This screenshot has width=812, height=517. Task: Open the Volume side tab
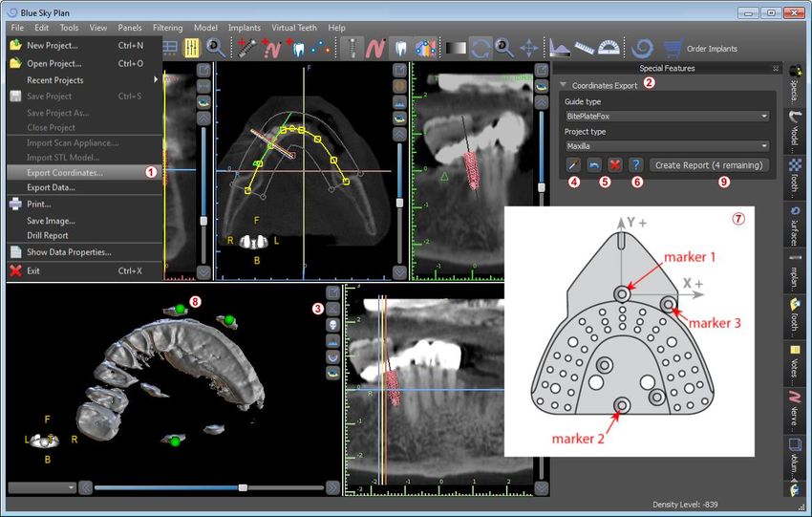(x=795, y=457)
